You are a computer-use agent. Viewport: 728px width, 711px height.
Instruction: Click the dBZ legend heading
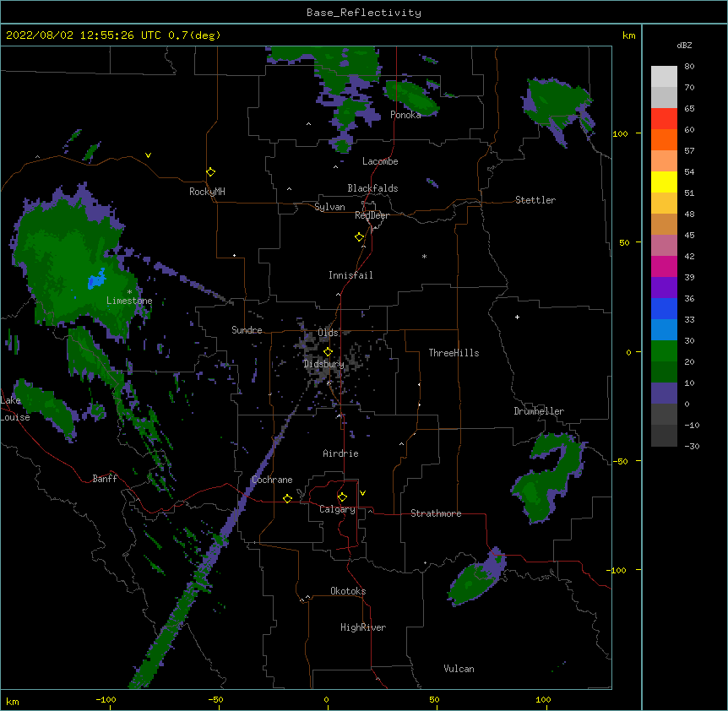684,45
